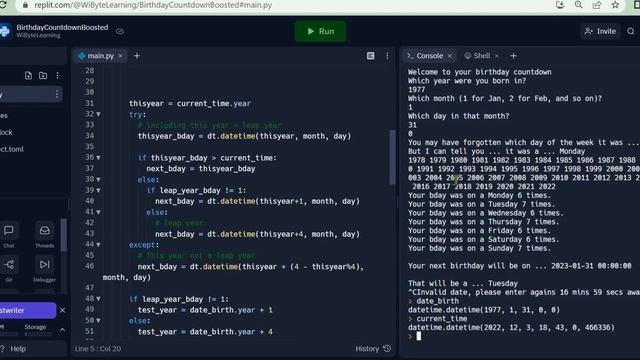Create a new file in sidebar
Screen dimensions: 640x360
click(x=28, y=76)
